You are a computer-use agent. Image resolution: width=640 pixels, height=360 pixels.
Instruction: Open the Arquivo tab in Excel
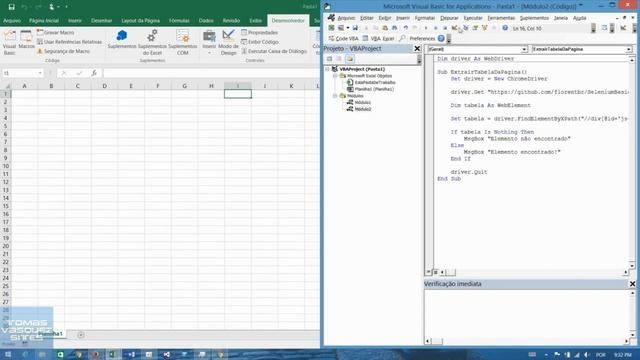point(12,20)
